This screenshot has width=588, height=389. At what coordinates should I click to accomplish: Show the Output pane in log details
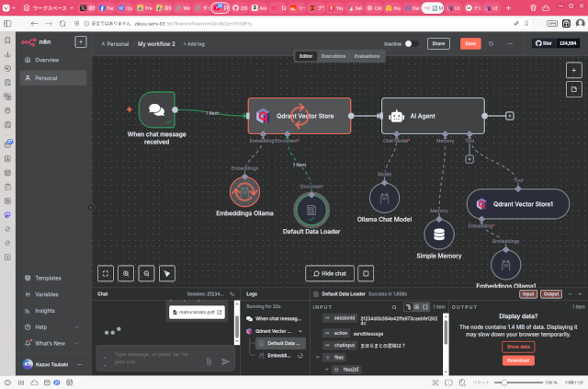point(551,294)
